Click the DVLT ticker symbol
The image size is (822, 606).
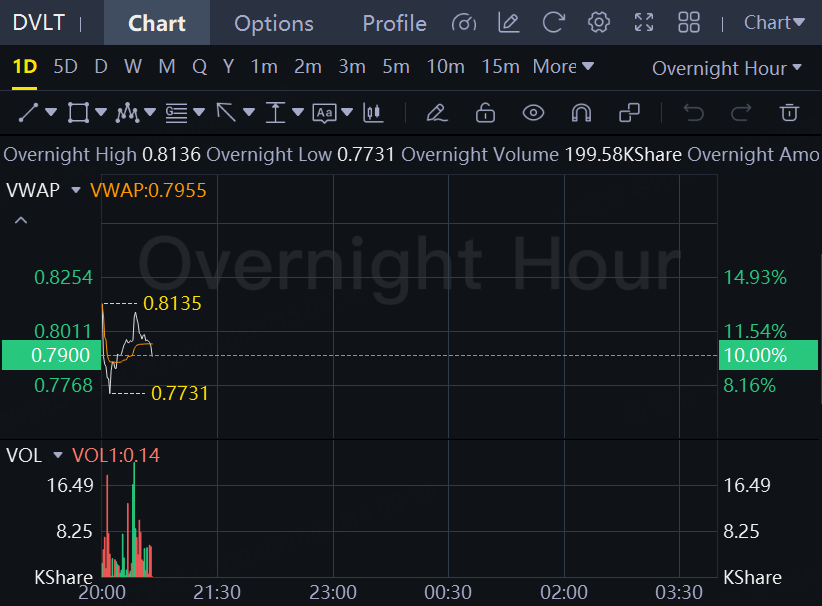coord(39,23)
